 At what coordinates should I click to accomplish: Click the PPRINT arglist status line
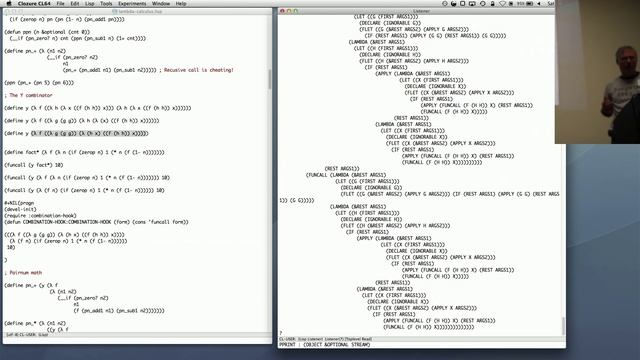(x=324, y=345)
